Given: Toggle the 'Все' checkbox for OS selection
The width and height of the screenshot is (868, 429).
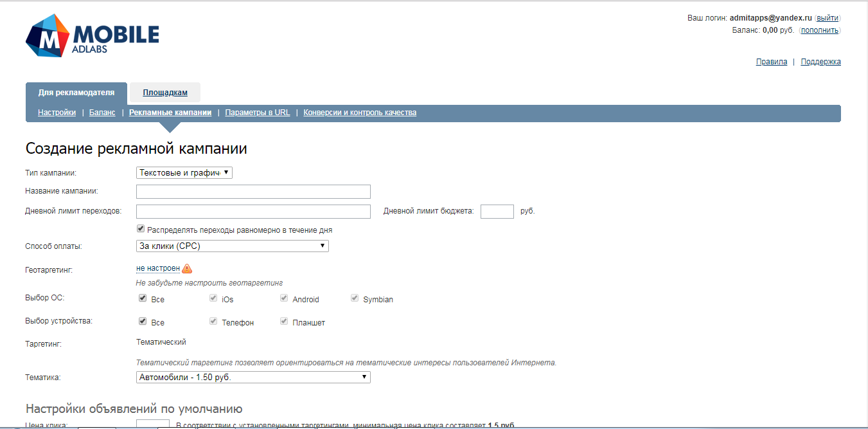Looking at the screenshot, I should click(x=143, y=298).
